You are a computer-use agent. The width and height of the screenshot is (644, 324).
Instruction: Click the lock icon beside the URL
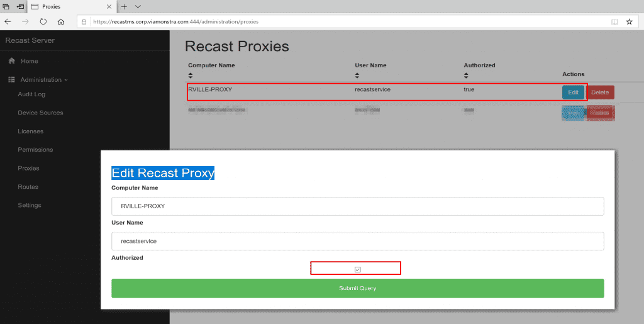click(84, 21)
